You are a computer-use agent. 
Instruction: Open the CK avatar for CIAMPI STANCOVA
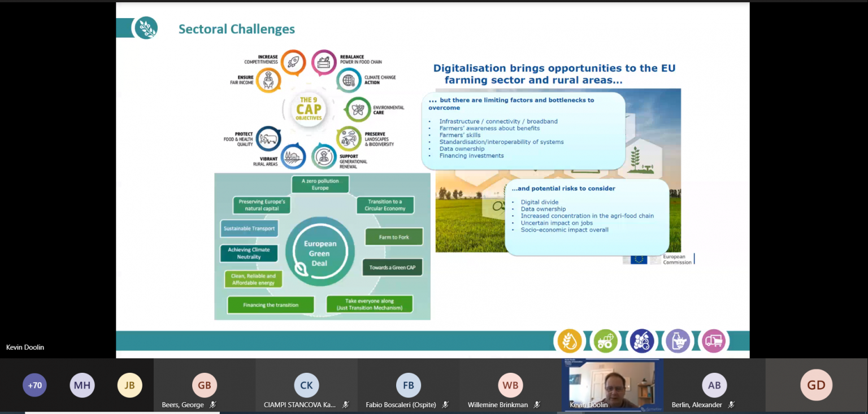tap(306, 385)
